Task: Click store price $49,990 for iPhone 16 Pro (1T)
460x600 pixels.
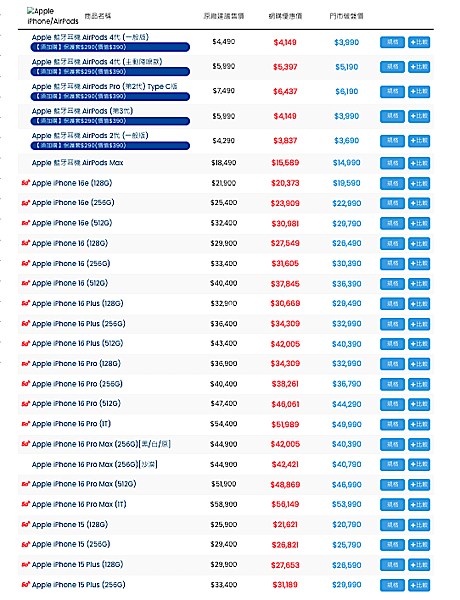Action: (x=346, y=424)
